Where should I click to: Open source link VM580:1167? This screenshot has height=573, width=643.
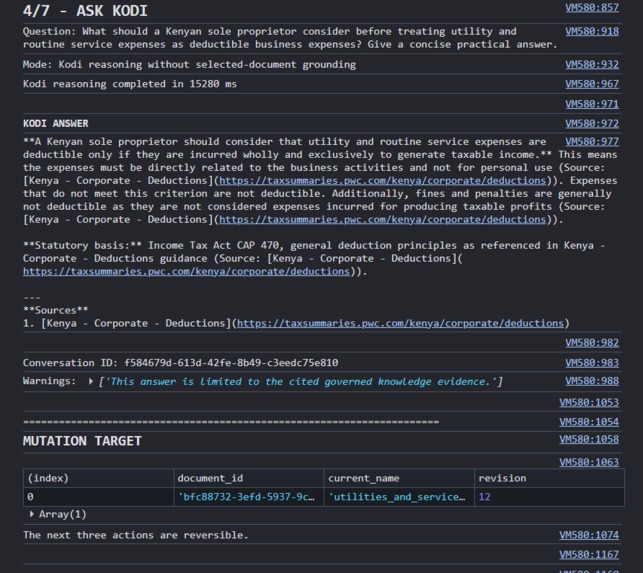pyautogui.click(x=589, y=555)
